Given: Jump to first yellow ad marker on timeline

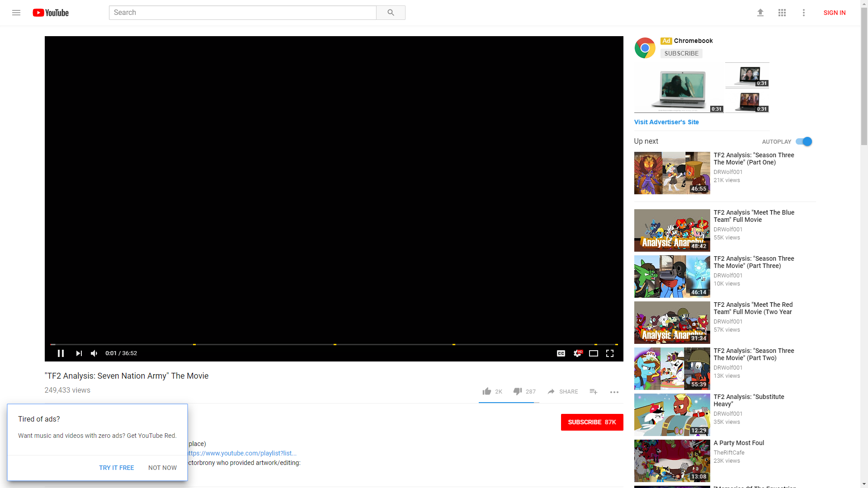Looking at the screenshot, I should [194, 344].
